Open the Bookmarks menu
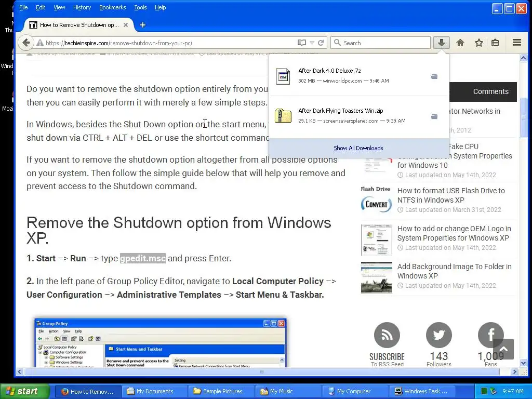The height and width of the screenshot is (399, 532). [x=112, y=7]
